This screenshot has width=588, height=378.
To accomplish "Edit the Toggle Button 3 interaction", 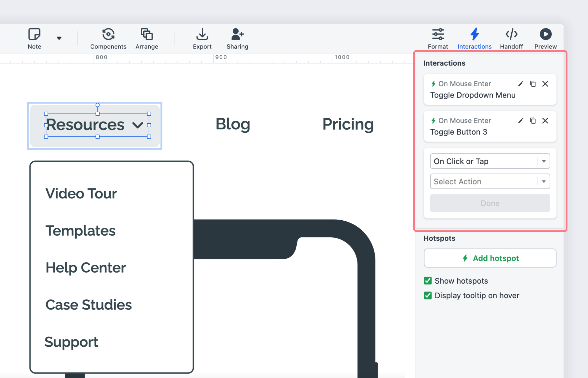I will 521,121.
